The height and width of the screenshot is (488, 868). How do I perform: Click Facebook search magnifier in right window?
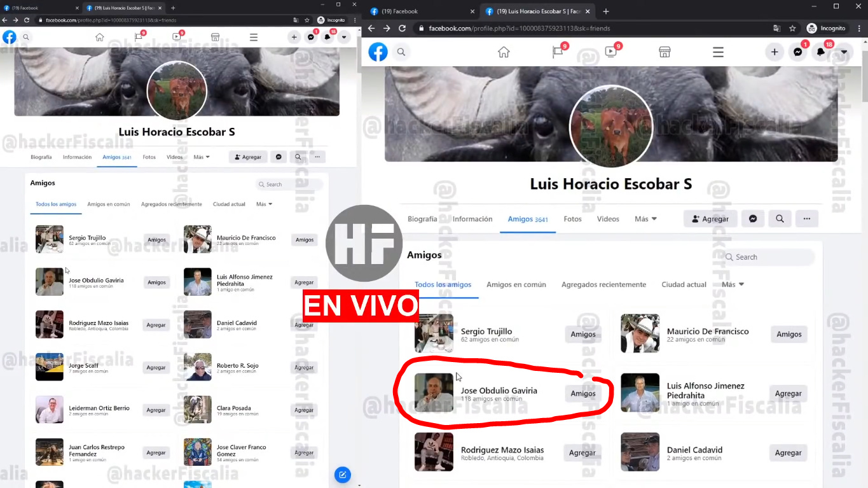pos(401,52)
